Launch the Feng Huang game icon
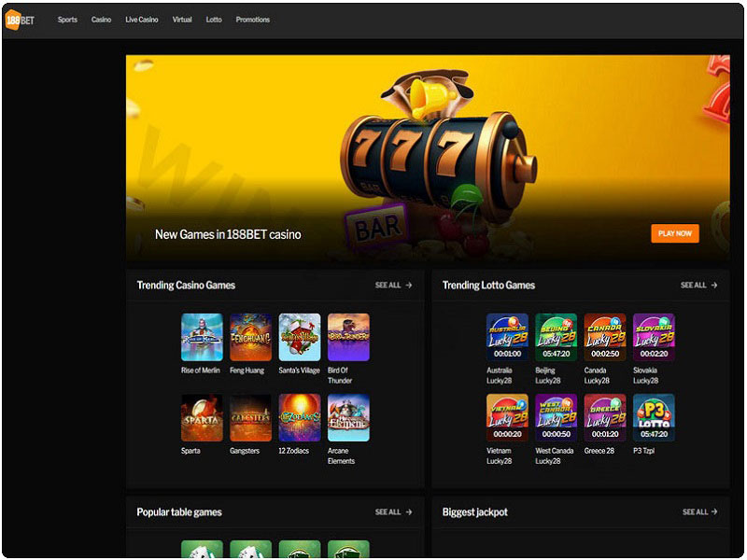The image size is (747, 560). [x=250, y=337]
